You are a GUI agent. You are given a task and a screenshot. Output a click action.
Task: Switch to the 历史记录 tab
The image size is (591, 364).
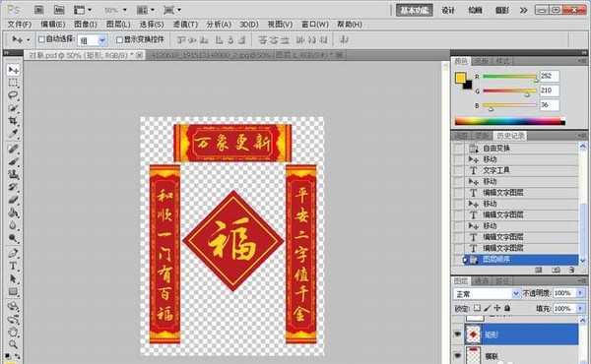(510, 136)
